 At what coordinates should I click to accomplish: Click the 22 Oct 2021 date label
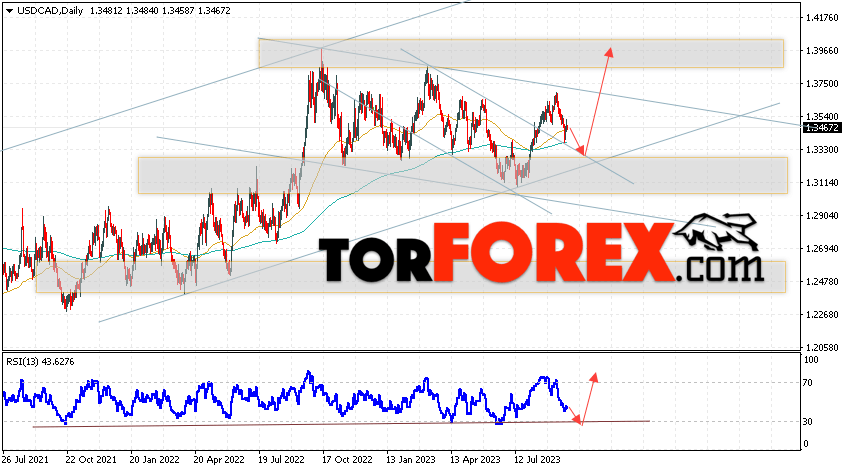coord(91,460)
